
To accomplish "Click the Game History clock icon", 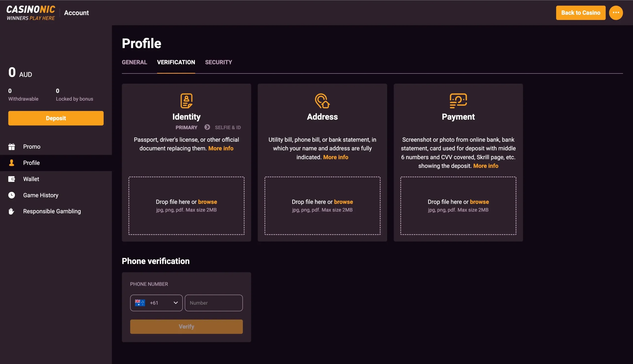I will [11, 195].
